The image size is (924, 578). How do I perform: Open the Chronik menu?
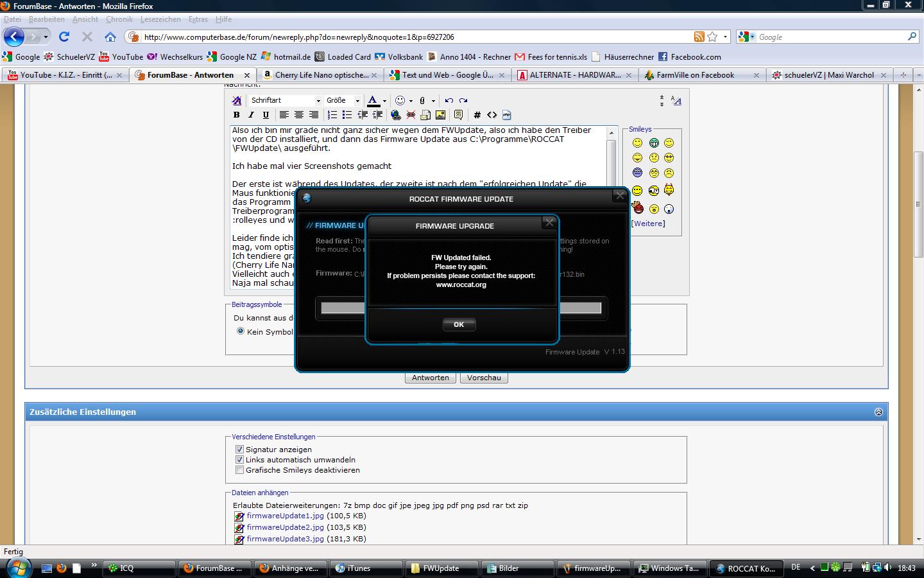[119, 19]
